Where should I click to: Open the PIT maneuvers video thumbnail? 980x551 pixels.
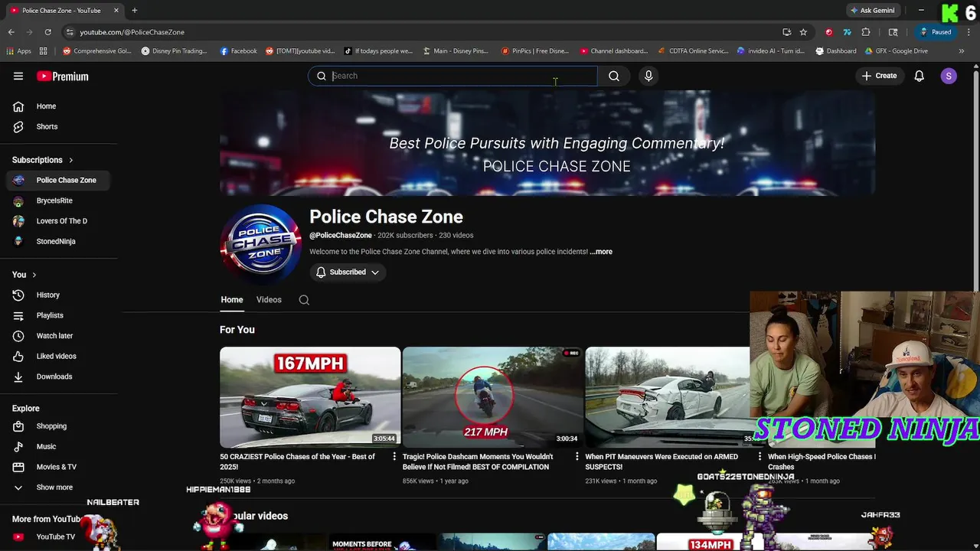pos(668,397)
